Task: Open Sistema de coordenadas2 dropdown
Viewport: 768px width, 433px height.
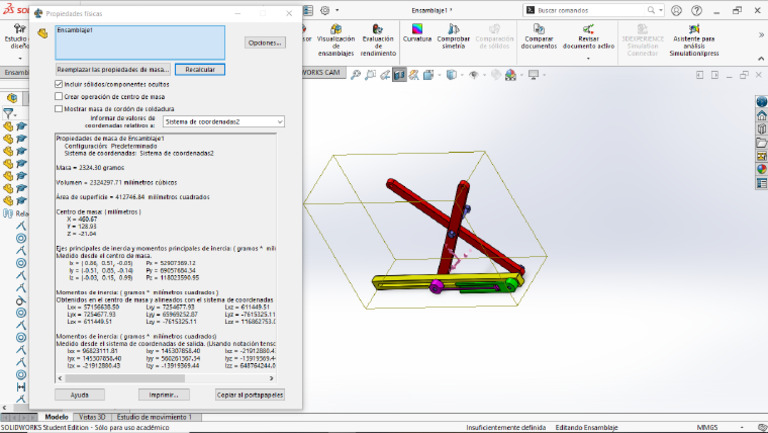Action: [223, 121]
